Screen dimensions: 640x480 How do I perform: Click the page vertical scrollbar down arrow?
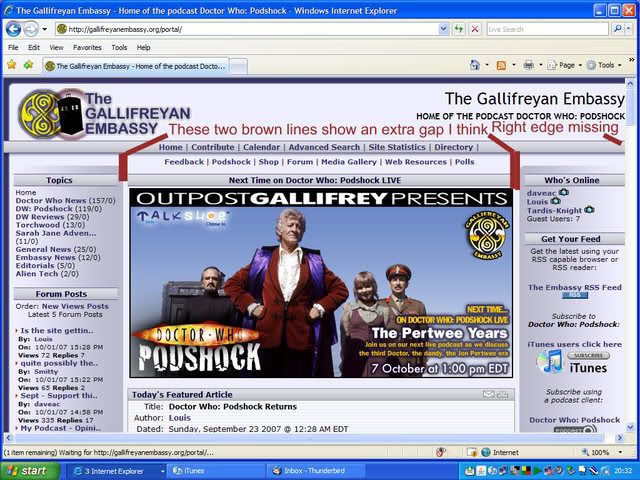(630, 427)
